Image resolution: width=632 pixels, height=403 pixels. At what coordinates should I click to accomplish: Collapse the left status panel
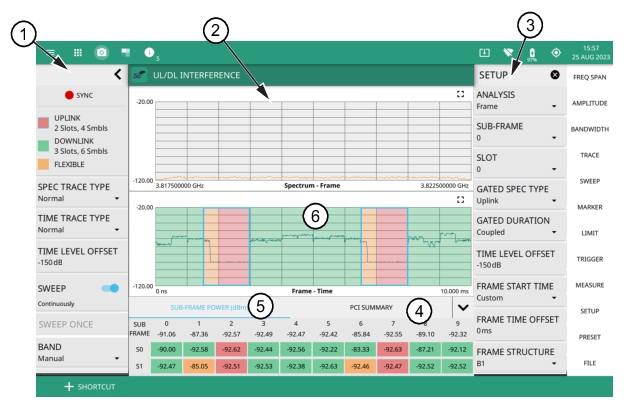[x=117, y=74]
